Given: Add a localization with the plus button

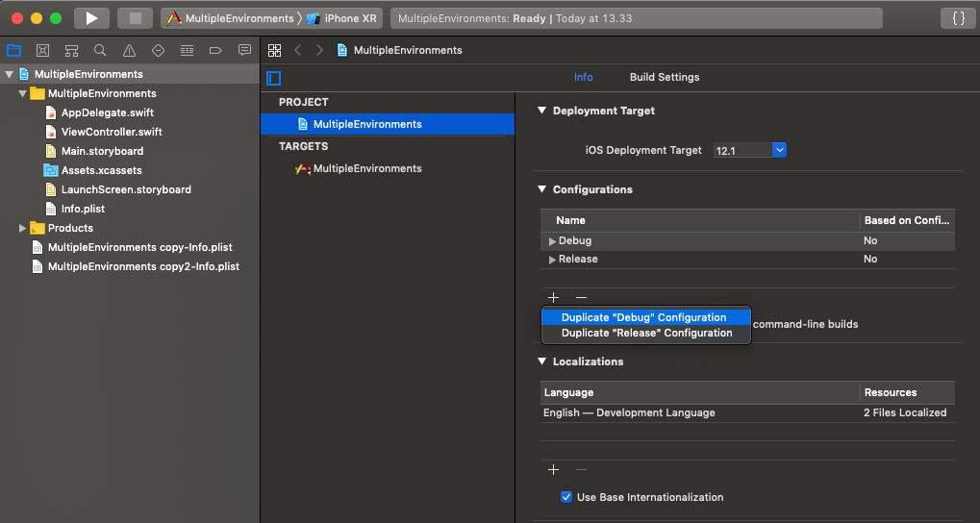Looking at the screenshot, I should coord(553,470).
